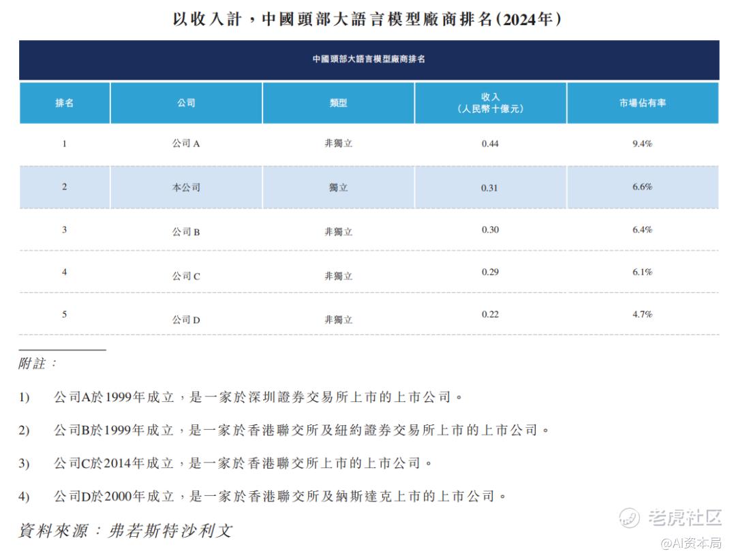This screenshot has width=736, height=560.
Task: Select the revenue value '0.44'
Action: (490, 144)
